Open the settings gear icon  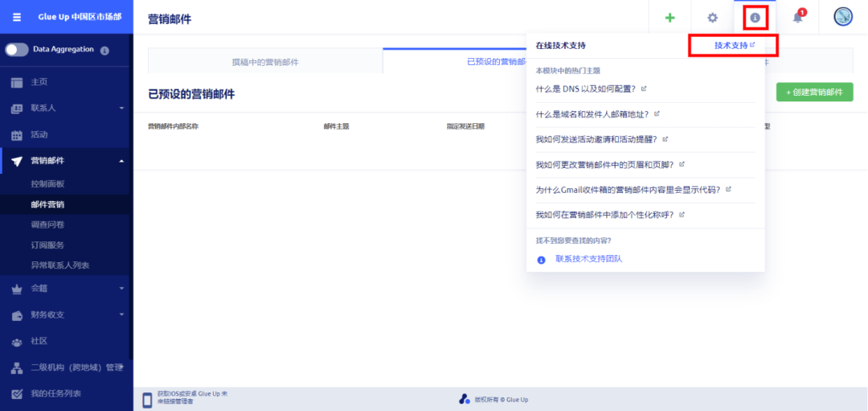(712, 18)
